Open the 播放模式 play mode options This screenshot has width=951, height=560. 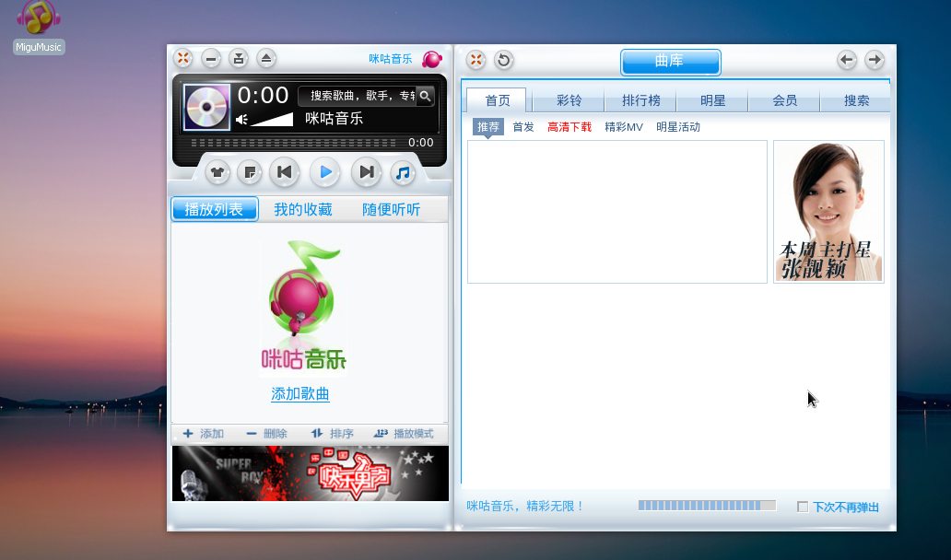point(404,433)
